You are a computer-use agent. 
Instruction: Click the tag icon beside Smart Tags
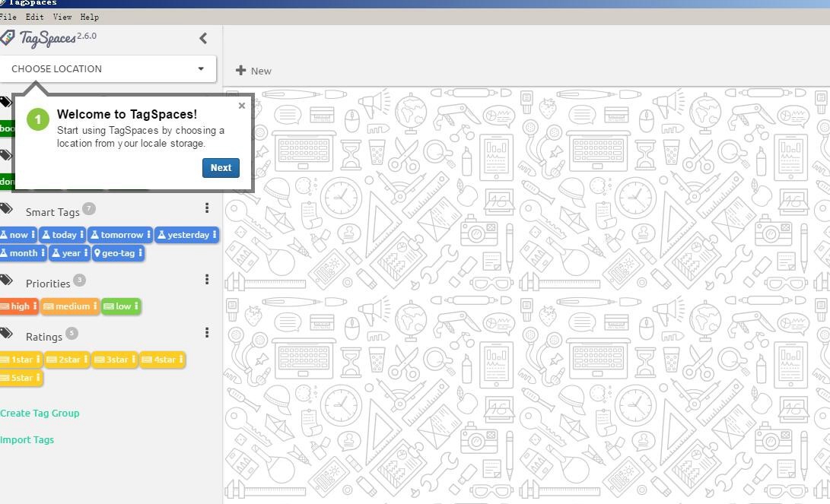pyautogui.click(x=6, y=208)
